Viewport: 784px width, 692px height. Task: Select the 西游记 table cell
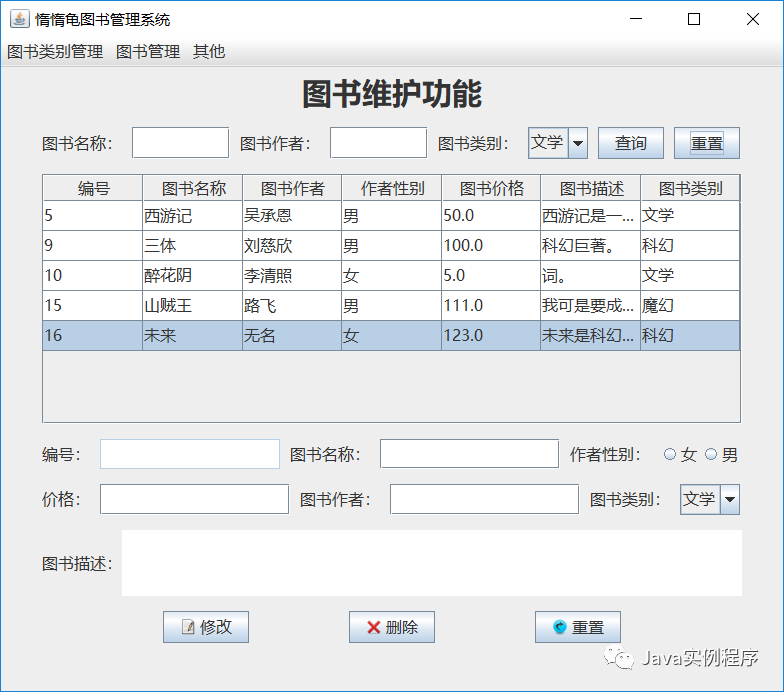point(192,216)
